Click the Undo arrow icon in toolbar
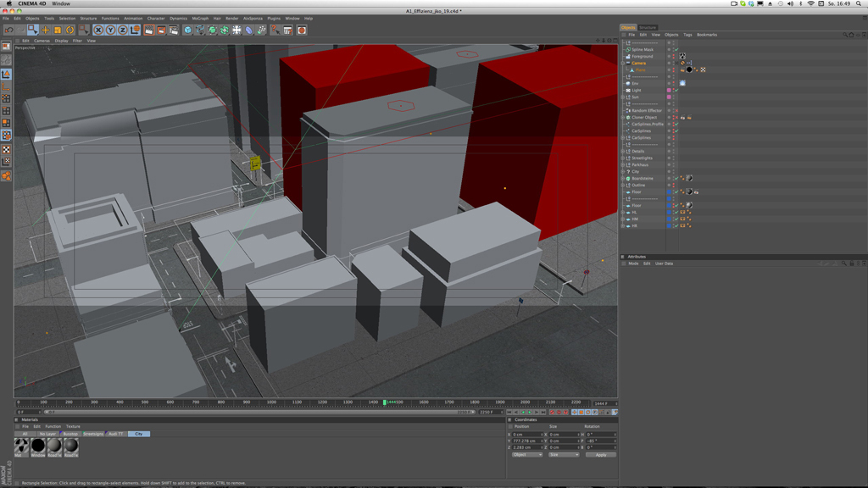868x488 pixels. 8,30
